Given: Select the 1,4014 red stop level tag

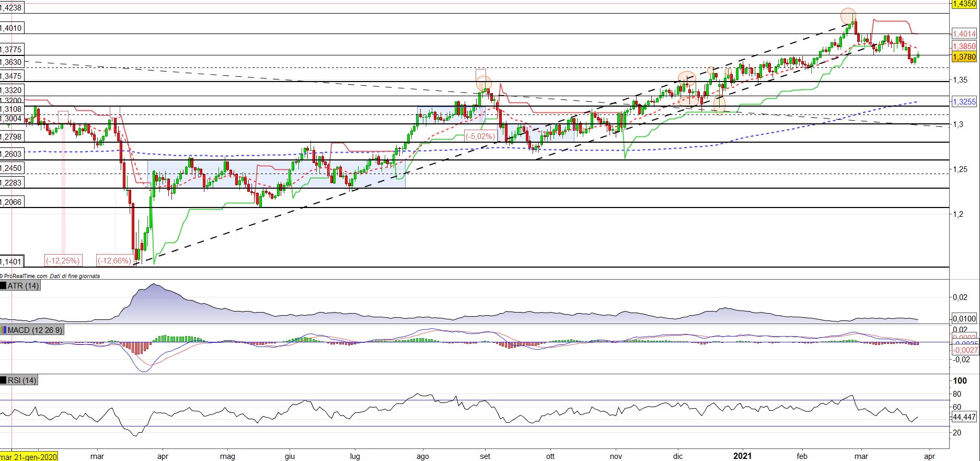Looking at the screenshot, I should pos(964,34).
